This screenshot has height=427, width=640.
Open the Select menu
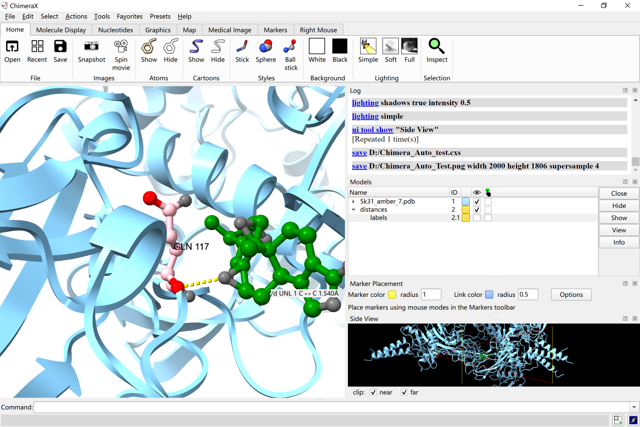[x=49, y=16]
